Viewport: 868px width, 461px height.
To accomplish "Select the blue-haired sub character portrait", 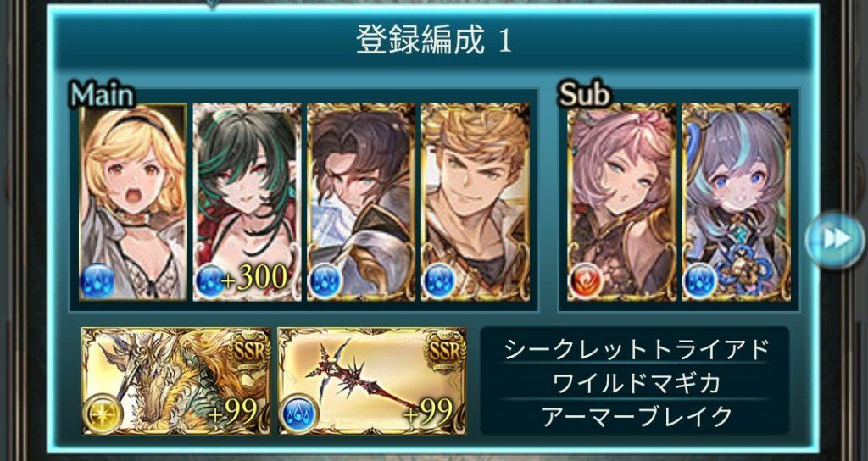I will click(x=736, y=202).
